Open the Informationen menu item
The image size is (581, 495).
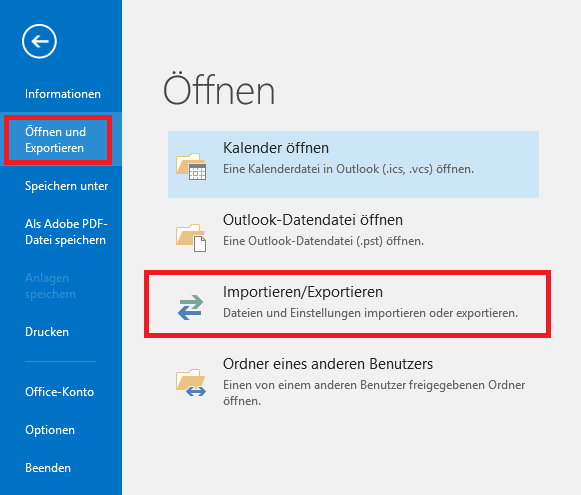tap(63, 94)
